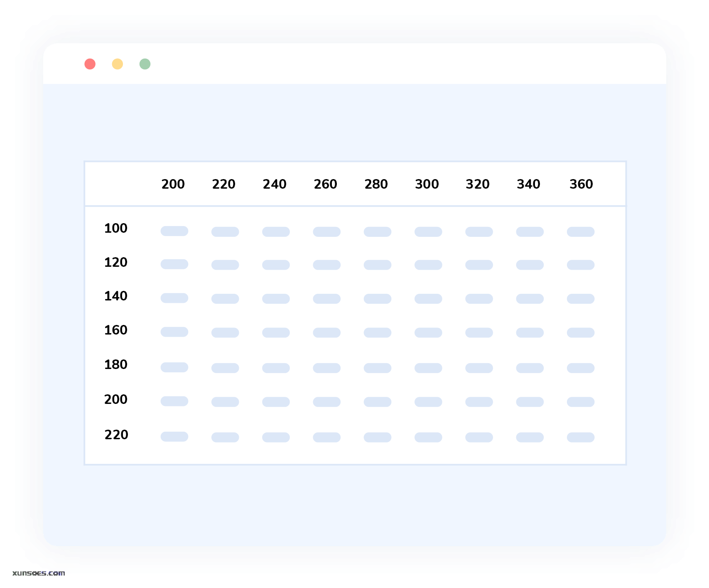Click the red close dot
709x588 pixels.
[x=90, y=64]
